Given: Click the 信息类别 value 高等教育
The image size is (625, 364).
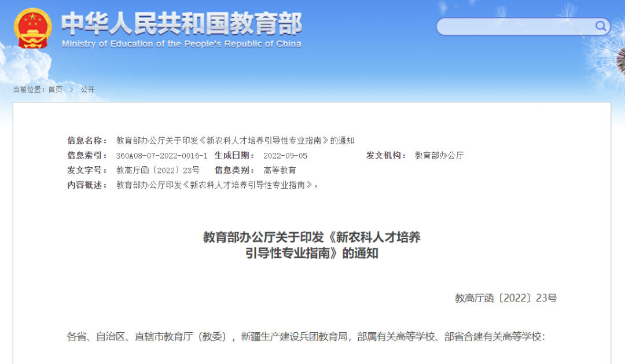Looking at the screenshot, I should pyautogui.click(x=280, y=170).
